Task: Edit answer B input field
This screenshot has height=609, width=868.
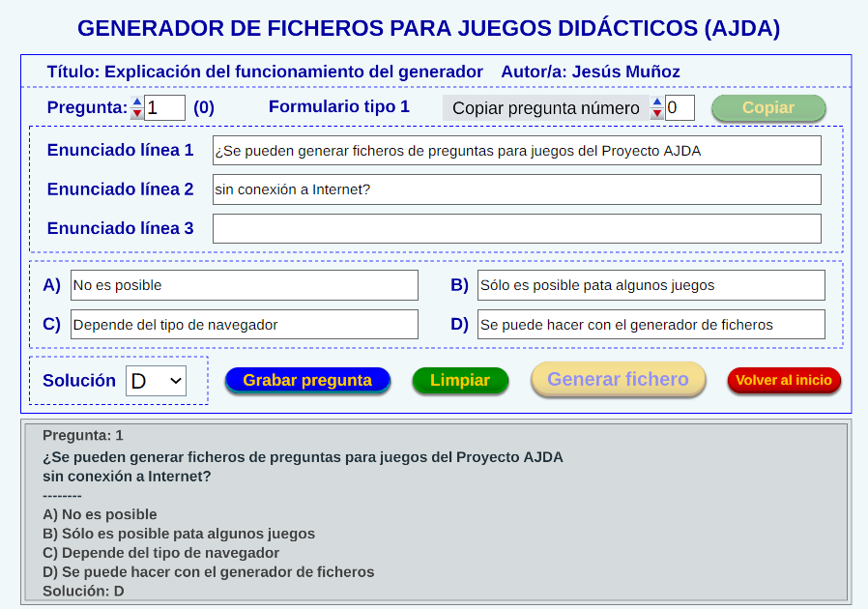Action: [x=651, y=285]
